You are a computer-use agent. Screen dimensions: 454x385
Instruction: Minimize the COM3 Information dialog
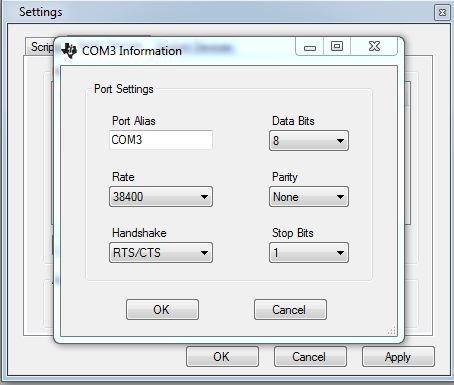coord(310,46)
